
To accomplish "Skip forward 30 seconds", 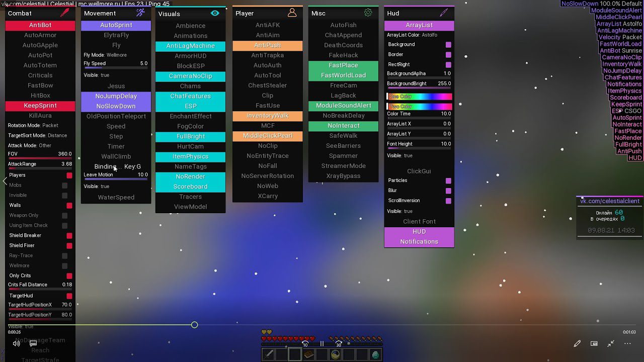I will pos(339,343).
